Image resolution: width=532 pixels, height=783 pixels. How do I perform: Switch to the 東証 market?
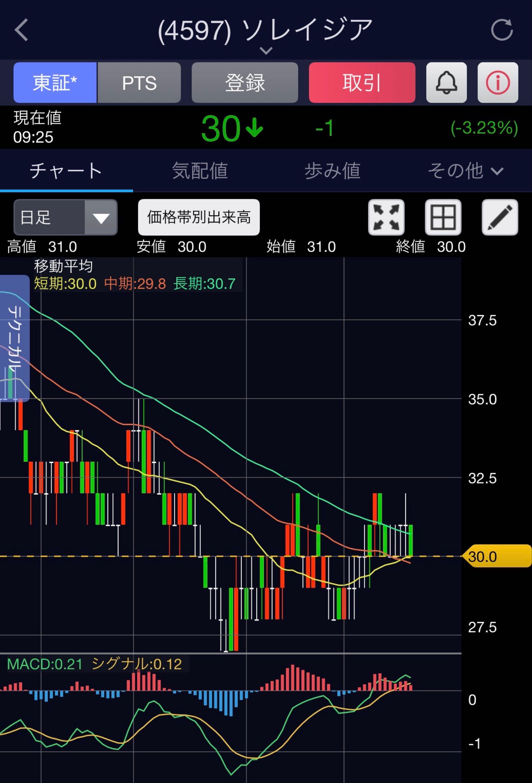(55, 83)
